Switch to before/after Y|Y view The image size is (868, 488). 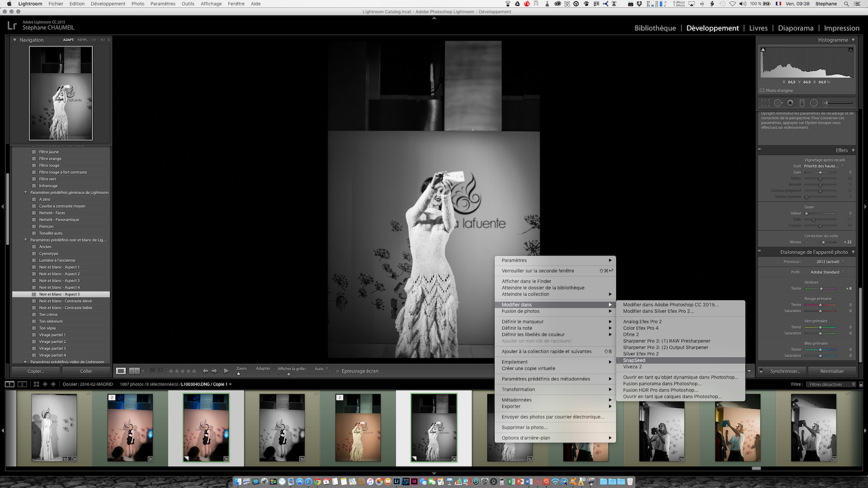point(134,371)
